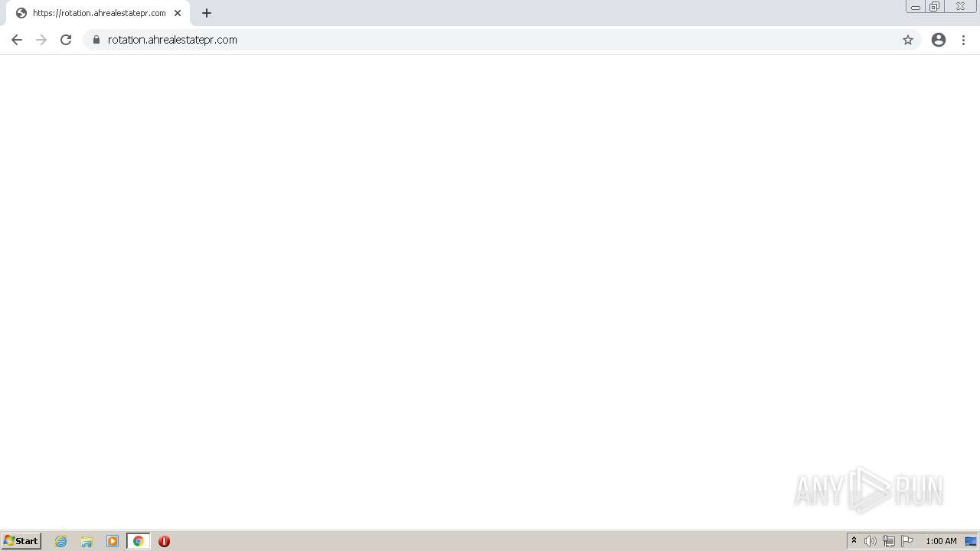The width and height of the screenshot is (980, 551).
Task: Close the rotation.ahrealestatepr.com tab
Action: pyautogui.click(x=178, y=13)
